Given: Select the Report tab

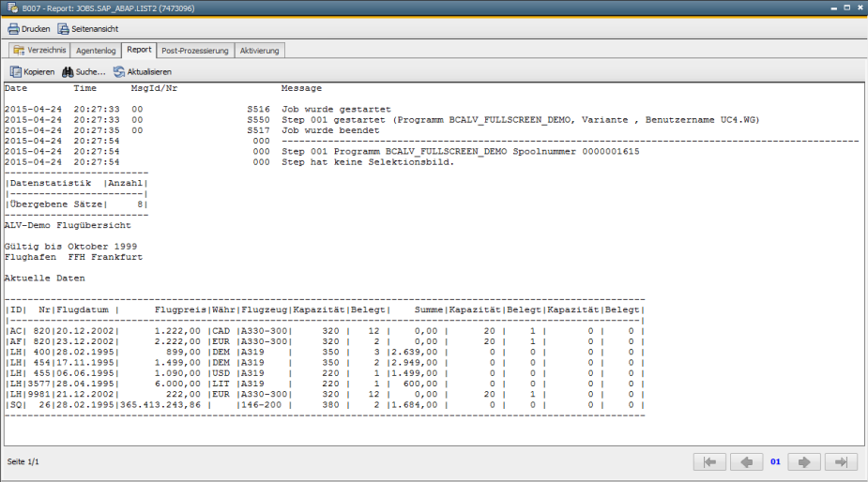Looking at the screenshot, I should pos(139,50).
